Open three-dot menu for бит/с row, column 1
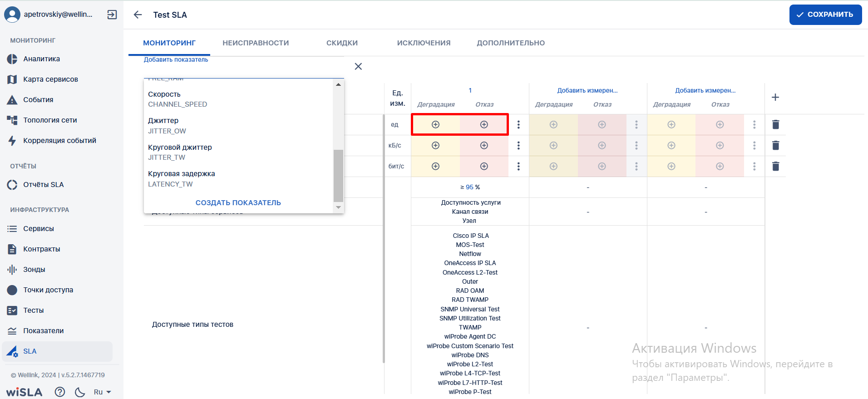The width and height of the screenshot is (868, 399). click(x=518, y=167)
